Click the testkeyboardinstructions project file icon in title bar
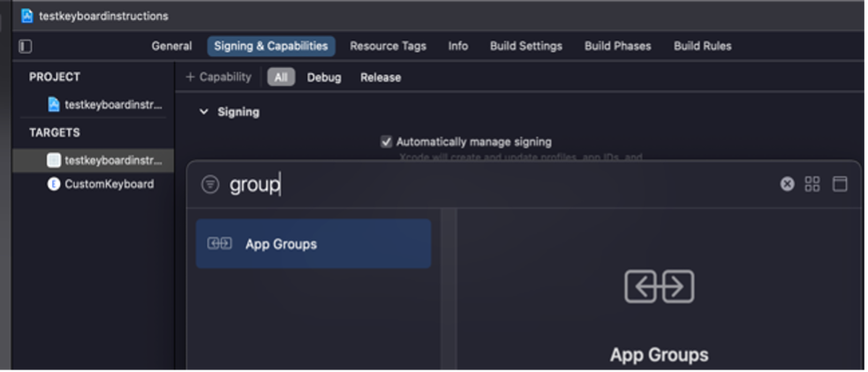The image size is (868, 372). [26, 16]
